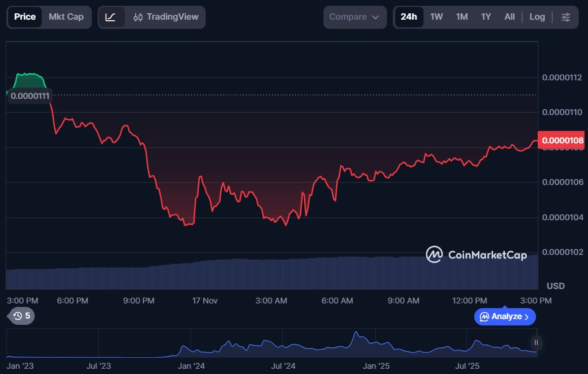The width and height of the screenshot is (588, 374).
Task: Toggle the Log scale option
Action: coord(537,17)
